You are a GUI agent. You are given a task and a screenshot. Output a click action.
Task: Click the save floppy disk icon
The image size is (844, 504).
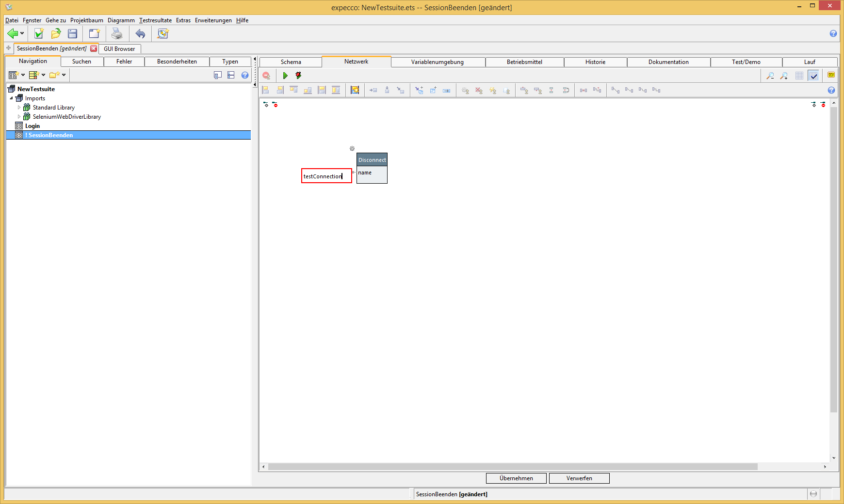(73, 34)
